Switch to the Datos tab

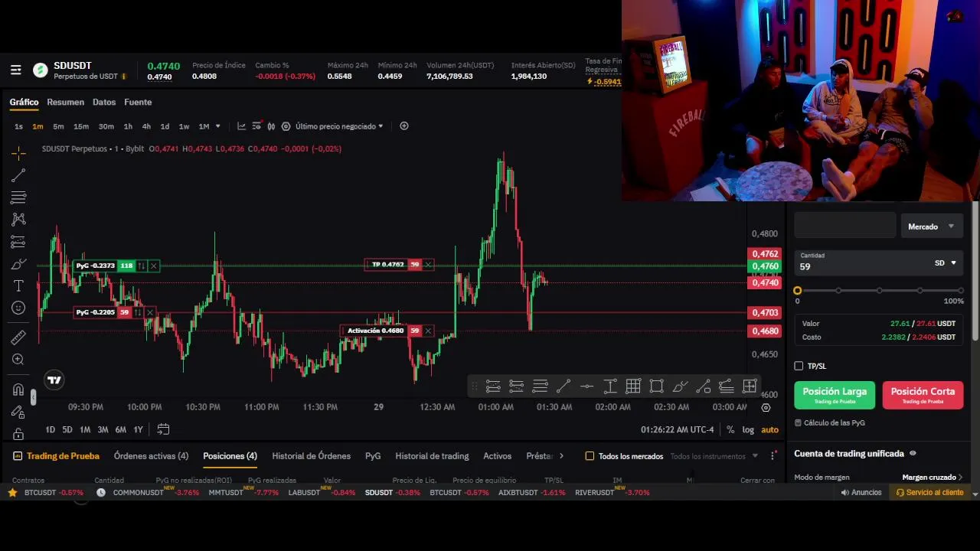point(104,103)
